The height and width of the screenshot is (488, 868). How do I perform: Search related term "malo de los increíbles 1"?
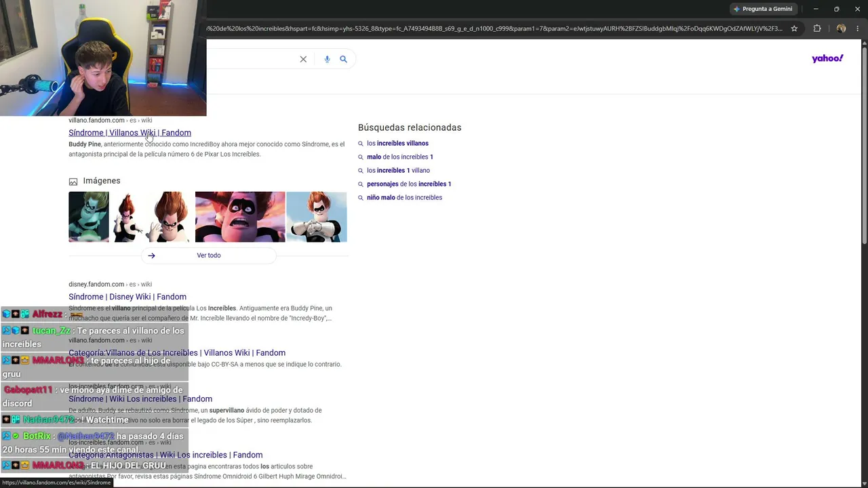400,157
